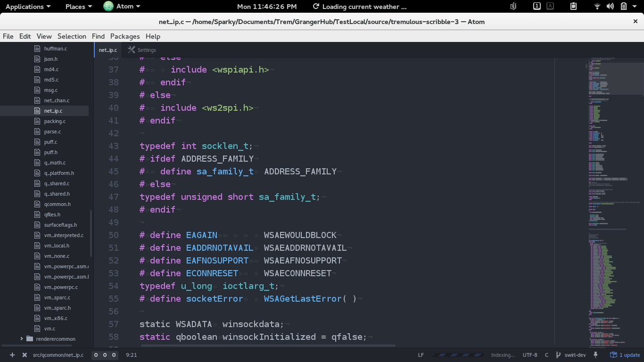The image size is (644, 362).
Task: Click file icon next to vm_sparc.h
Action: click(x=38, y=308)
